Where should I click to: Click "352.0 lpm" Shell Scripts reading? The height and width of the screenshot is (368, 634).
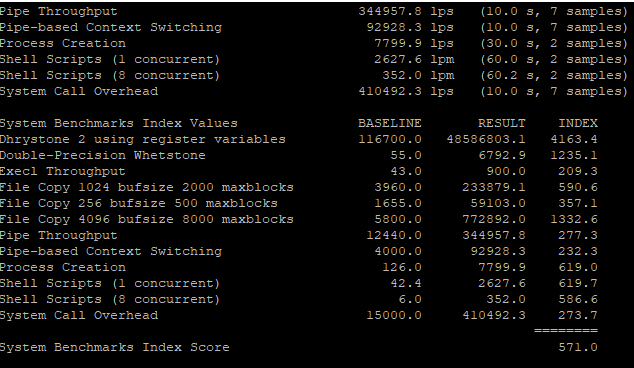(418, 75)
